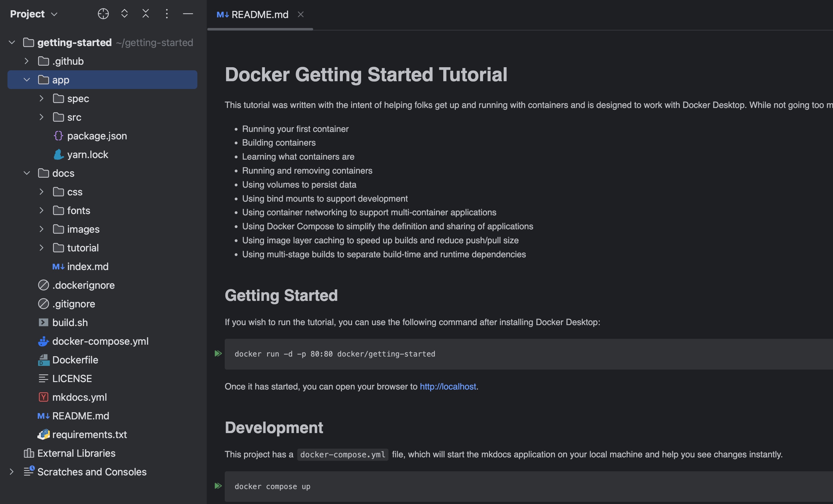Image resolution: width=833 pixels, height=504 pixels.
Task: Expand the tutorial folder
Action: point(41,248)
